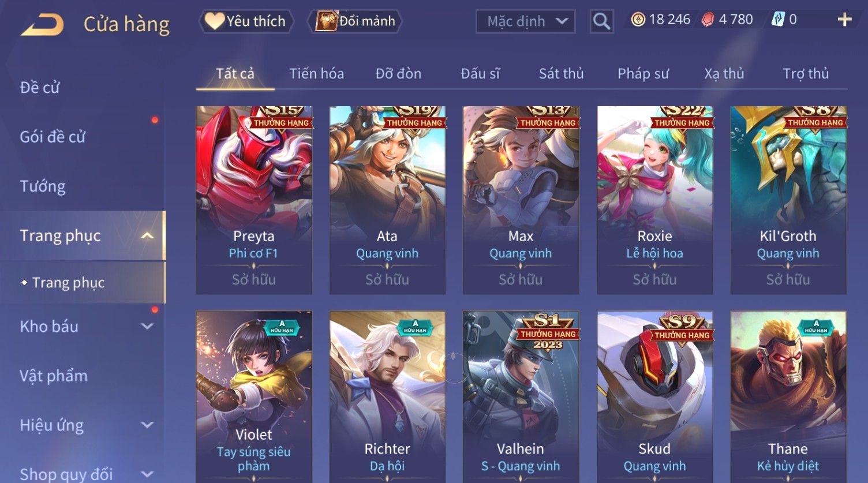Select Valhein S - Quang vinh skin
Image resolution: width=868 pixels, height=483 pixels.
[521, 396]
